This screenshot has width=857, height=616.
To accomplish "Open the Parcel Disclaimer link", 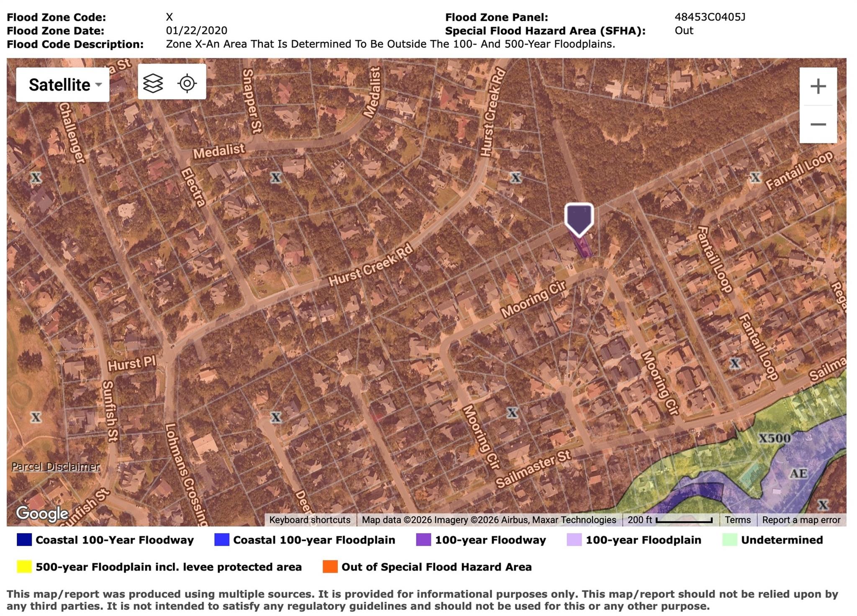I will pyautogui.click(x=55, y=466).
